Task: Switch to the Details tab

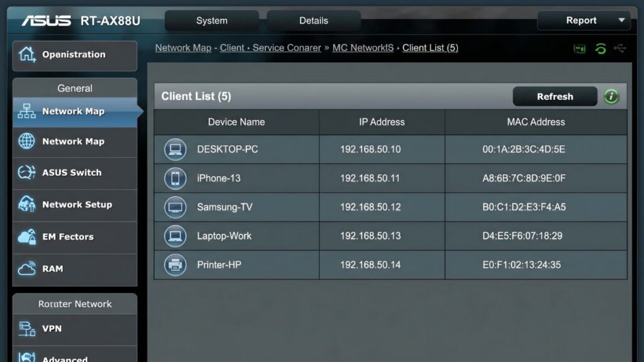Action: 314,21
